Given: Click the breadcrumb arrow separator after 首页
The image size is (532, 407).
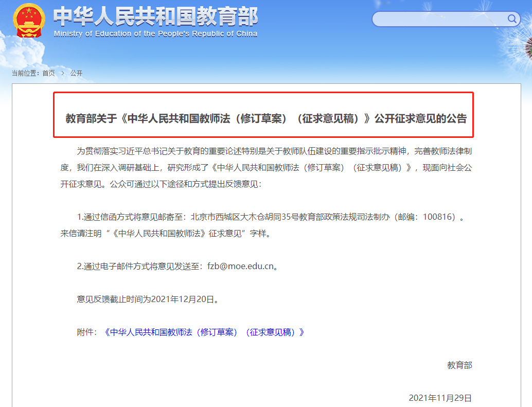Looking at the screenshot, I should 63,73.
